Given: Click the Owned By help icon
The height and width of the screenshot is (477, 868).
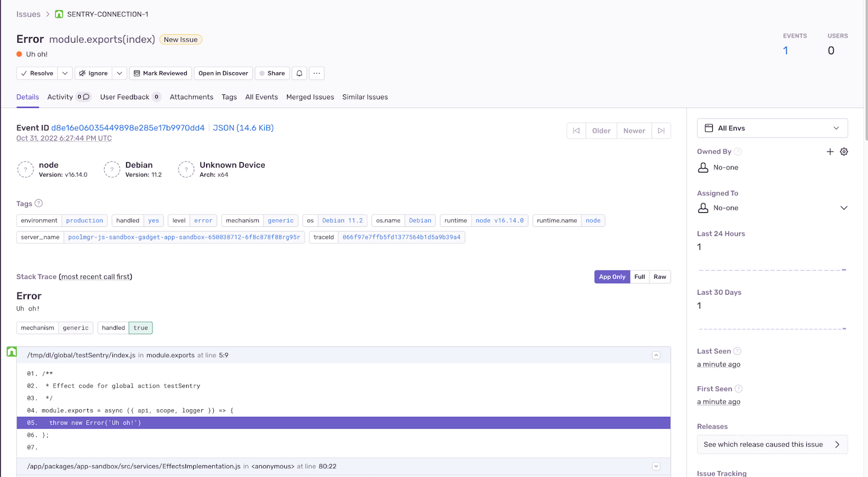Looking at the screenshot, I should 738,152.
